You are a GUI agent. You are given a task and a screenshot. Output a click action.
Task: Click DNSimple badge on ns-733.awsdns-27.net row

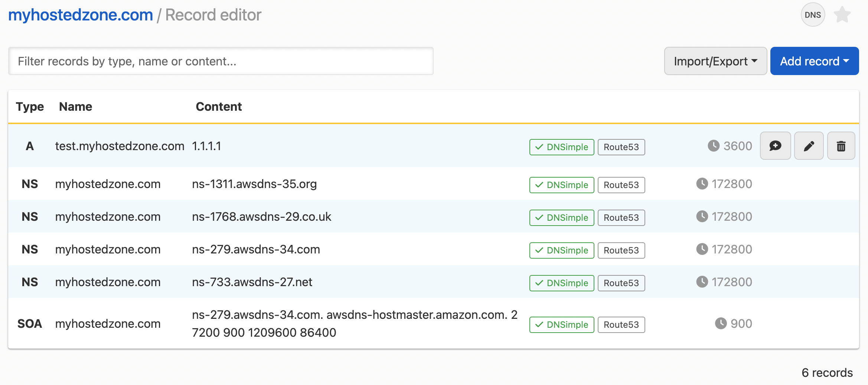tap(562, 283)
